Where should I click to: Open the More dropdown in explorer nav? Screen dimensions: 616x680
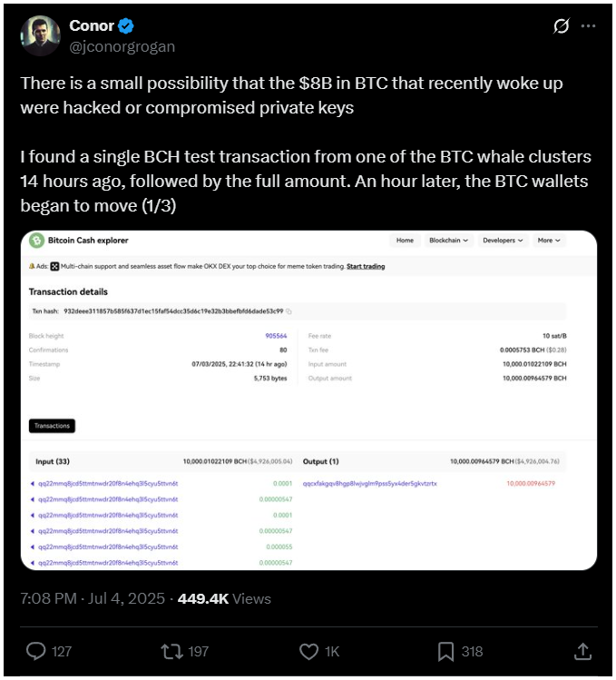point(549,241)
